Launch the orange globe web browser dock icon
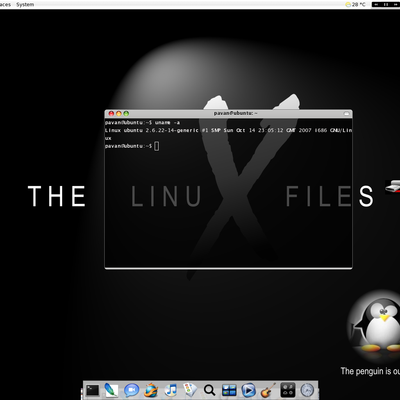This screenshot has width=400, height=400. 151,390
